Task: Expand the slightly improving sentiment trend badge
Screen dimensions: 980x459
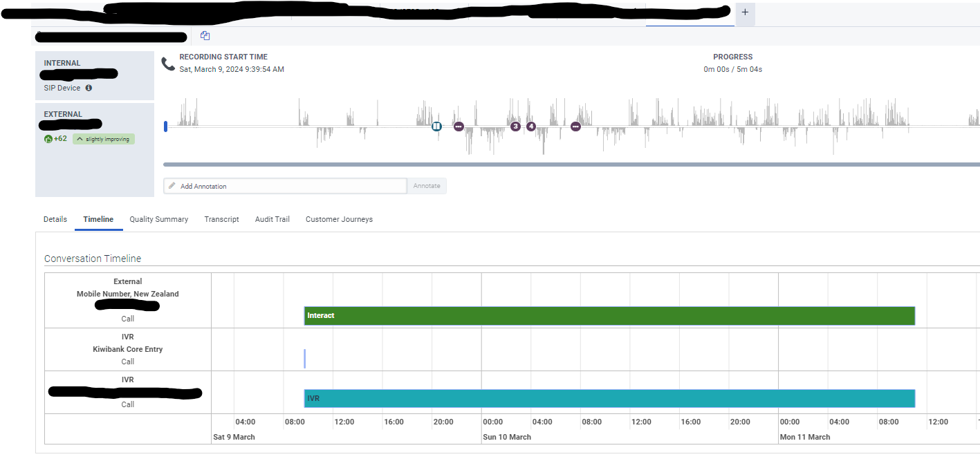Action: point(103,138)
